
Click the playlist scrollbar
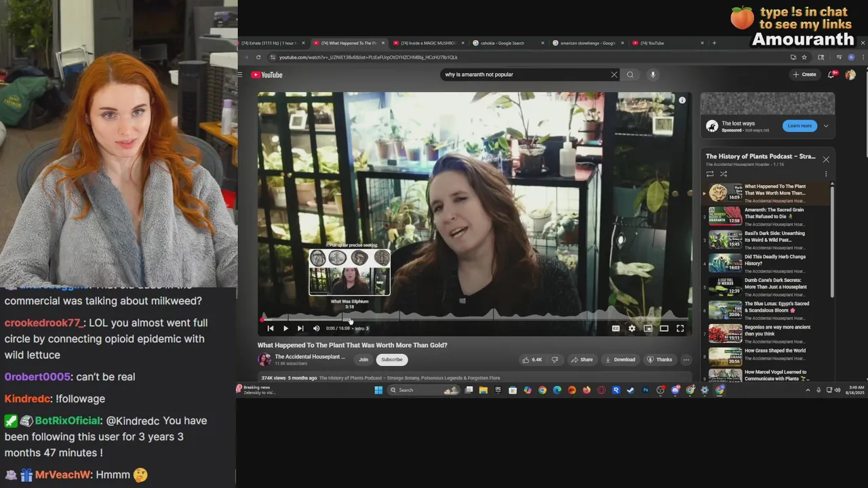(833, 241)
